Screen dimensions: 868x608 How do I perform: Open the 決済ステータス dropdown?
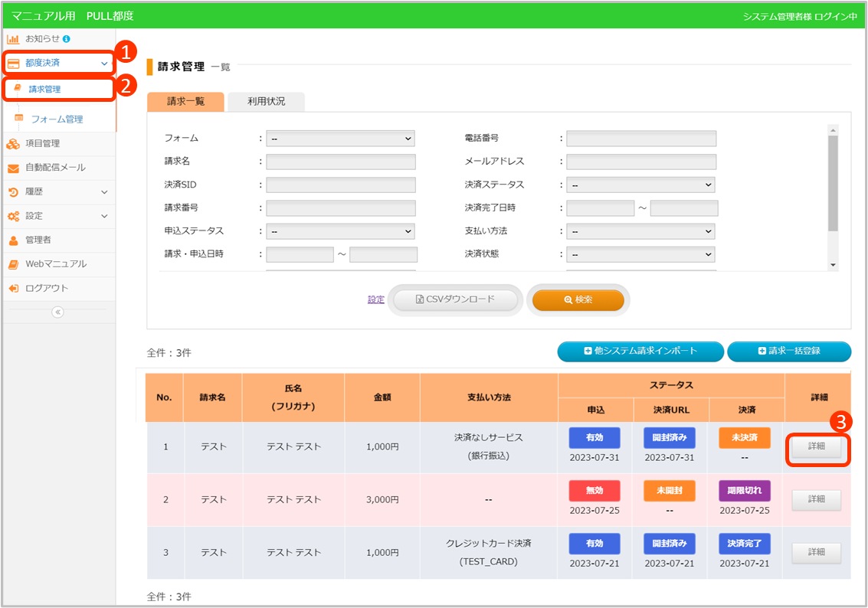click(x=640, y=185)
